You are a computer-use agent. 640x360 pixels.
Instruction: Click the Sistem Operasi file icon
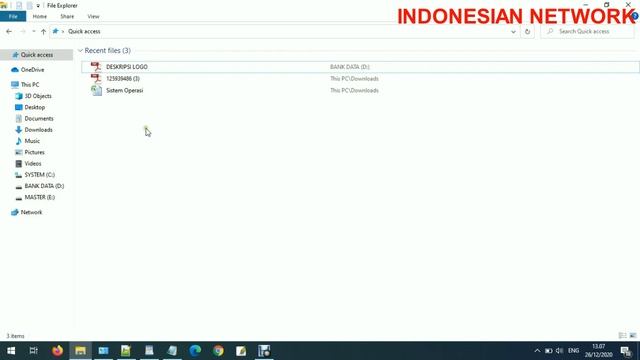[x=96, y=90]
